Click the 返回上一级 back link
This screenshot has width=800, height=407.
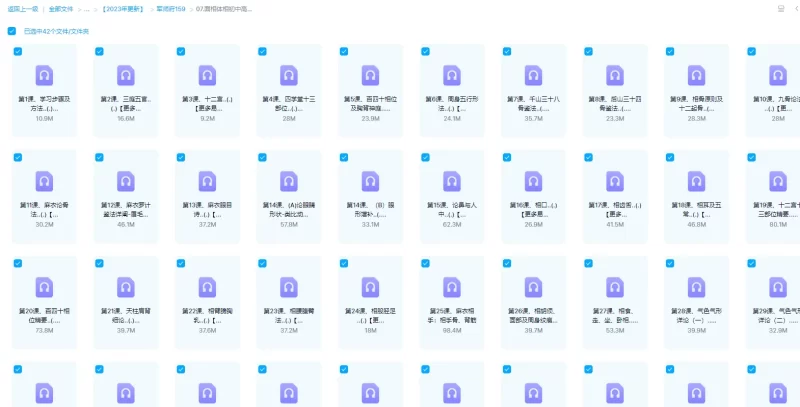(x=20, y=8)
